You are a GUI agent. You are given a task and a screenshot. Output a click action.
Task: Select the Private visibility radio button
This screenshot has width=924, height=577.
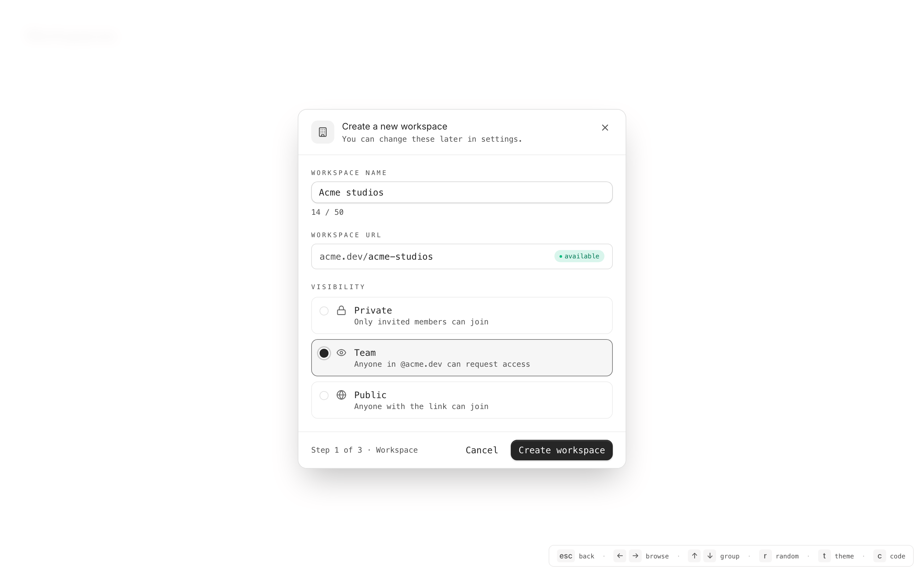pos(324,311)
